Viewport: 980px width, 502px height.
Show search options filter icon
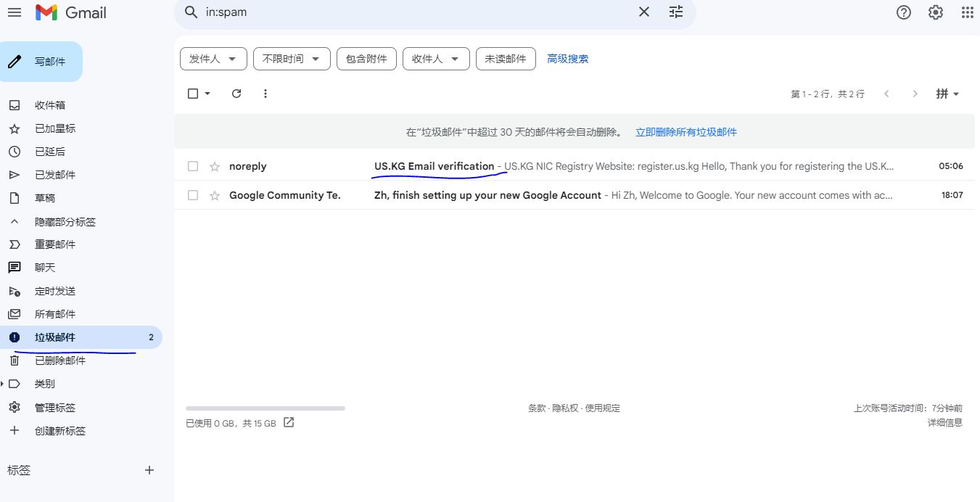(676, 12)
